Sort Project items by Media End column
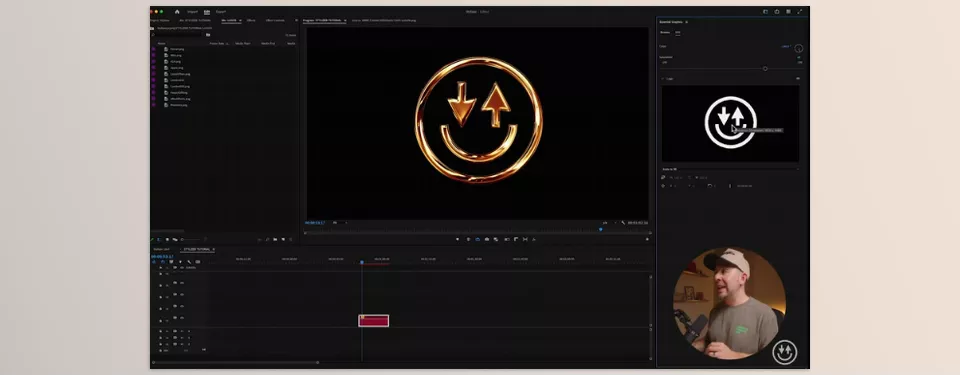This screenshot has width=960, height=375. pyautogui.click(x=268, y=44)
